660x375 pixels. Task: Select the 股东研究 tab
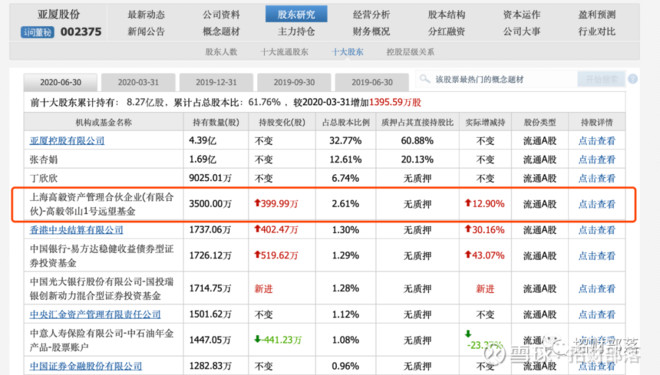296,14
